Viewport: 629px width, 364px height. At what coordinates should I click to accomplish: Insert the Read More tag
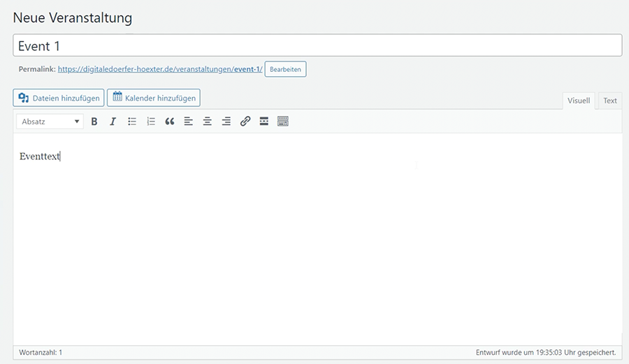coord(264,122)
